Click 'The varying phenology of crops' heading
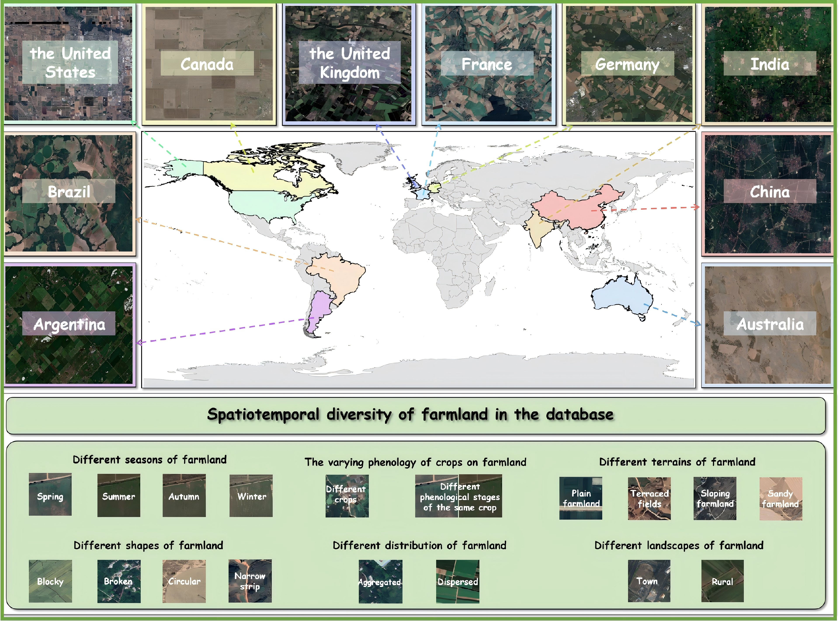 (415, 462)
